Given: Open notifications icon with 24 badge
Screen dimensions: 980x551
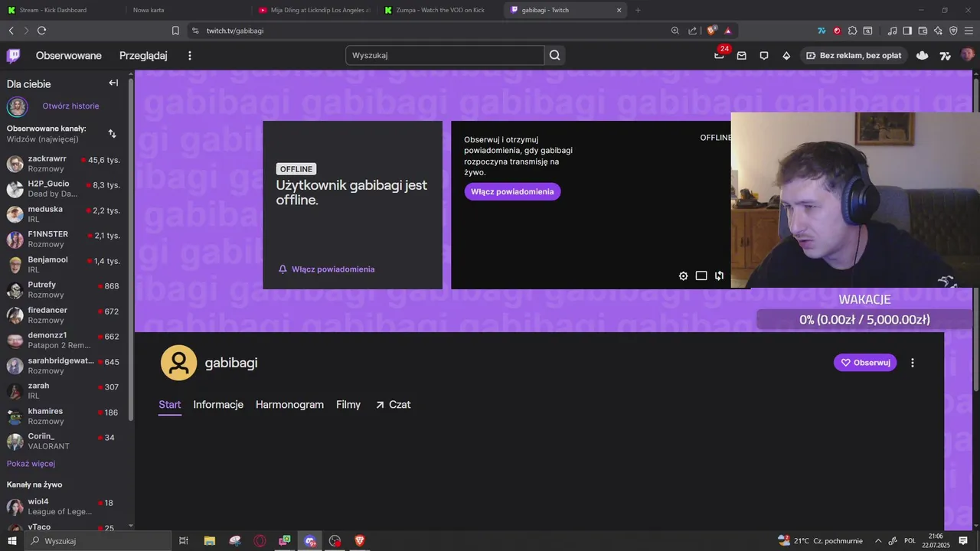Looking at the screenshot, I should (720, 55).
